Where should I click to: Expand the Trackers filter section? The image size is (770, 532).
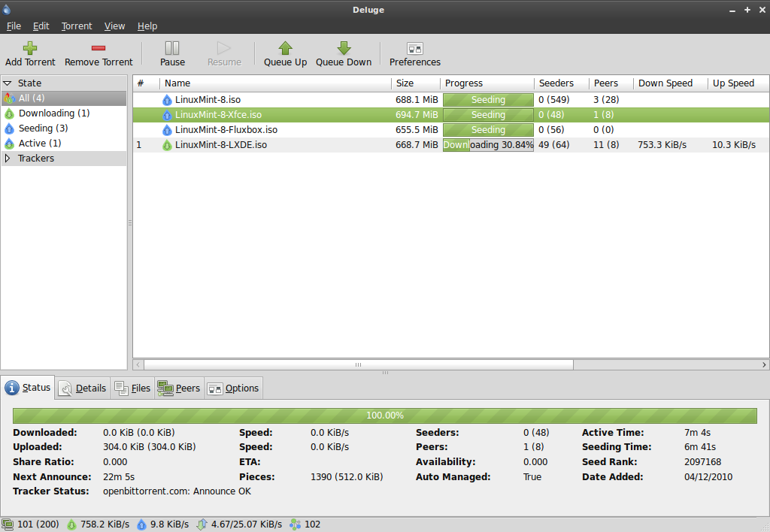coord(8,158)
